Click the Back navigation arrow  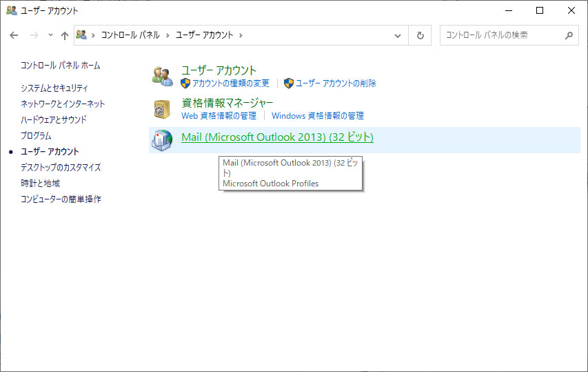point(14,35)
